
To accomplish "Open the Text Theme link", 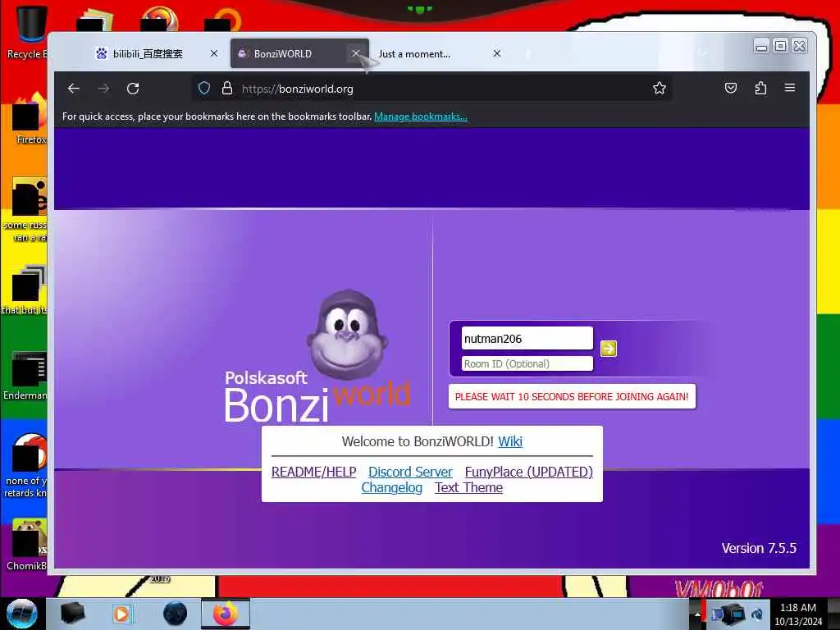I will click(468, 487).
